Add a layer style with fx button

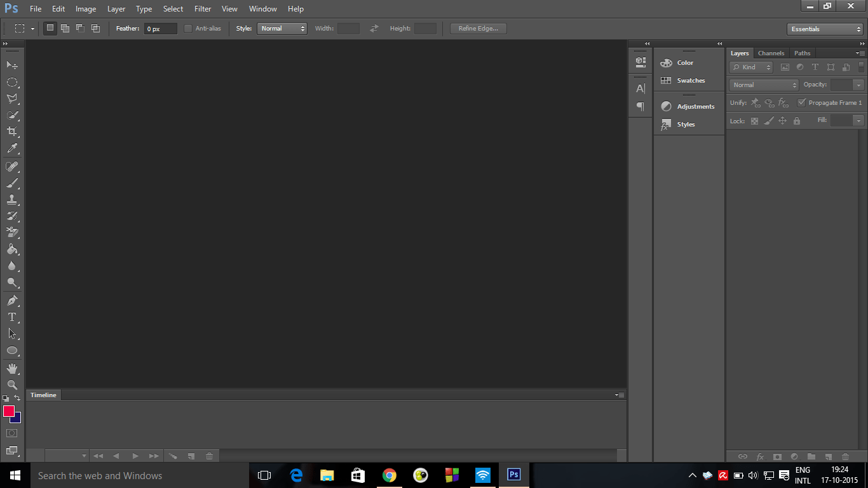pyautogui.click(x=760, y=456)
